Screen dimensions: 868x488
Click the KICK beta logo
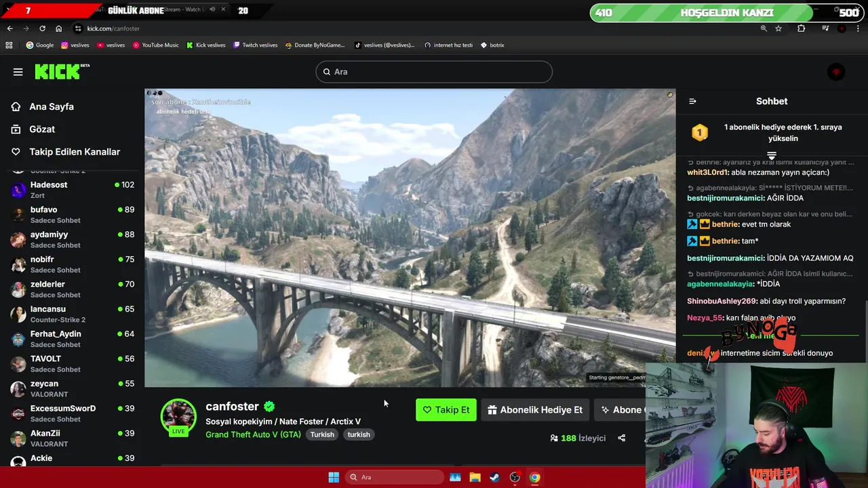(x=62, y=71)
